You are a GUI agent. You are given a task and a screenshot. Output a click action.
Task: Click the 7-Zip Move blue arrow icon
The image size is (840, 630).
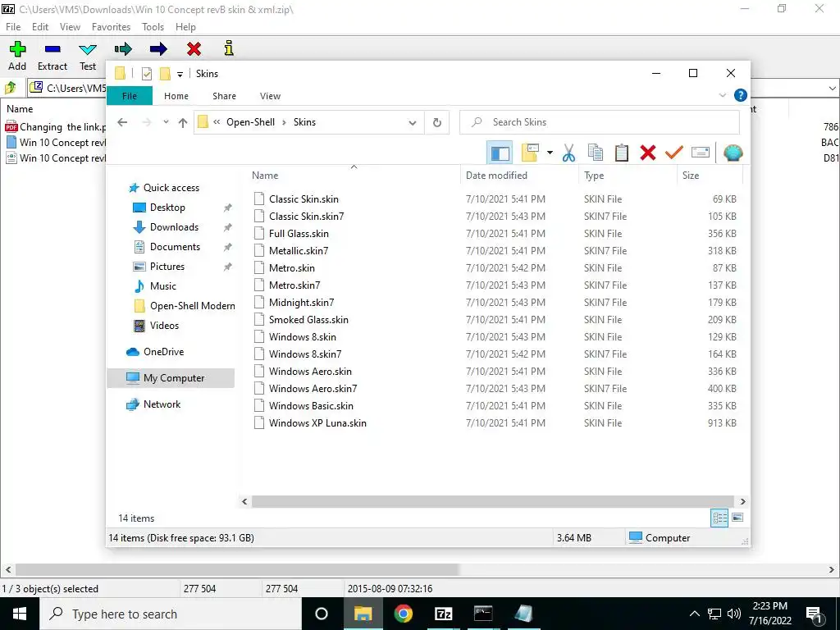158,49
